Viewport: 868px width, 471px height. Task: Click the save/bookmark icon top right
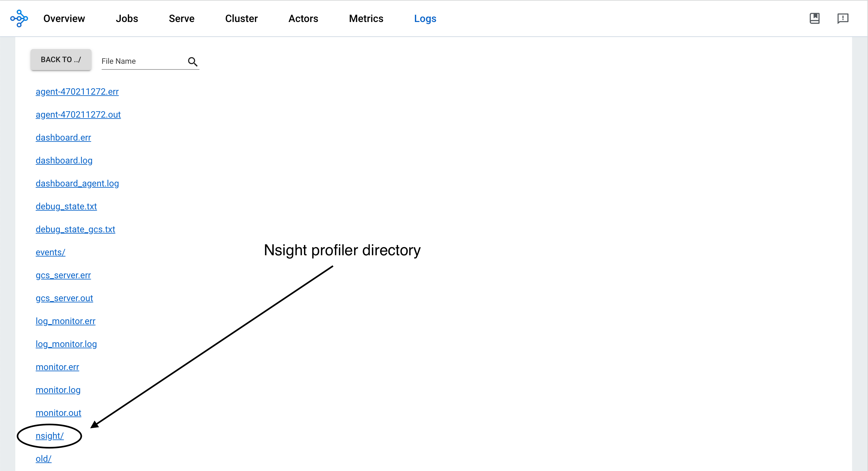[815, 18]
